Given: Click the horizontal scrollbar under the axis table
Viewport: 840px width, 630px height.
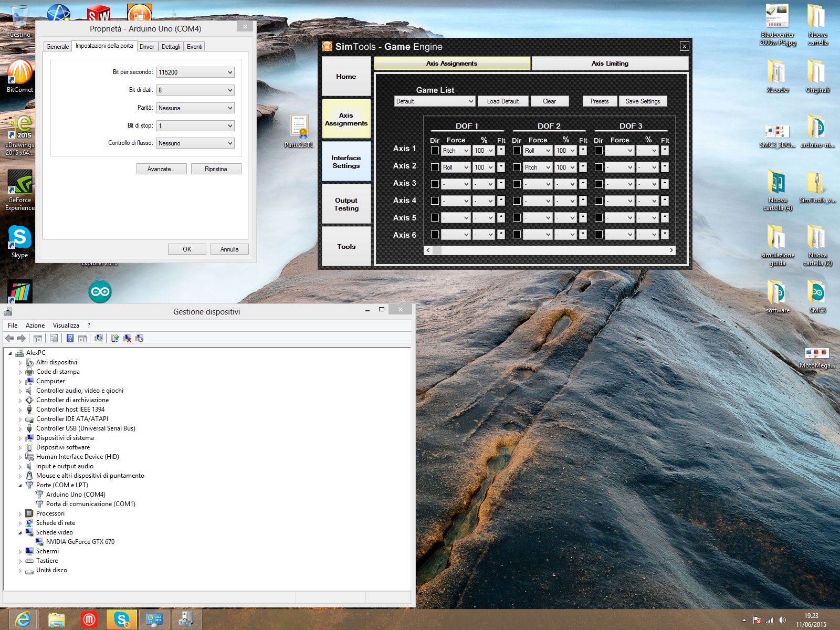Looking at the screenshot, I should (x=549, y=250).
